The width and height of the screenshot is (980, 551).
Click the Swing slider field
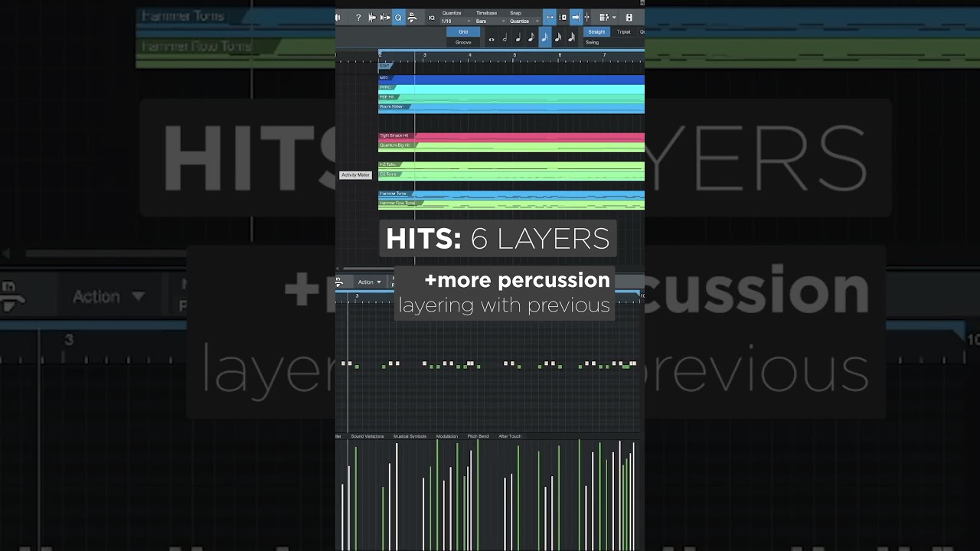point(614,42)
